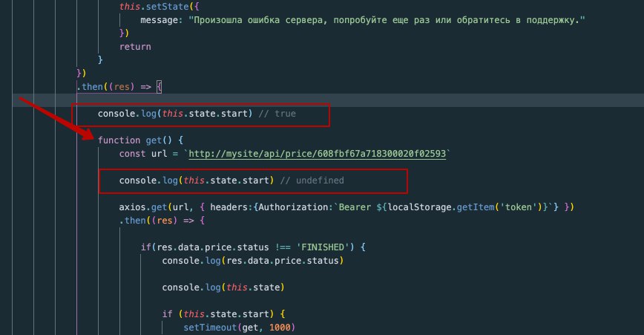The image size is (644, 335).
Task: Click "localStorage.getItem('token')" expression
Action: [x=465, y=207]
